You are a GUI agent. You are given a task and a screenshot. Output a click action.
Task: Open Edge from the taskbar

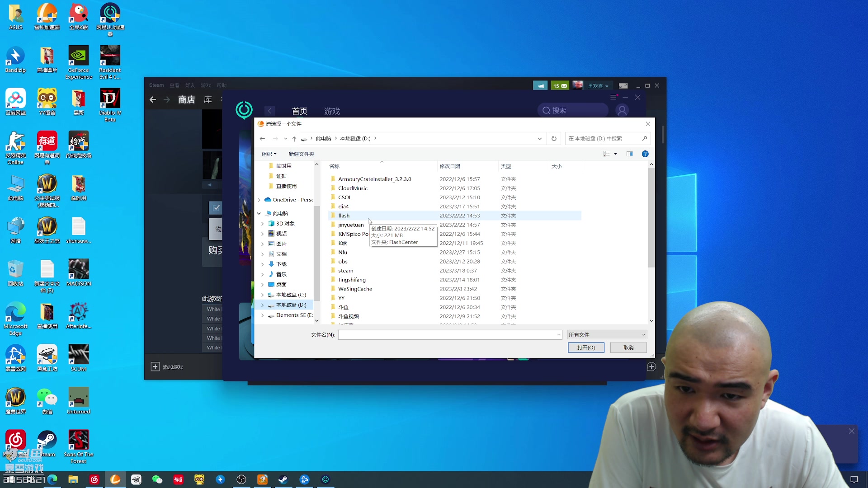coord(52,479)
